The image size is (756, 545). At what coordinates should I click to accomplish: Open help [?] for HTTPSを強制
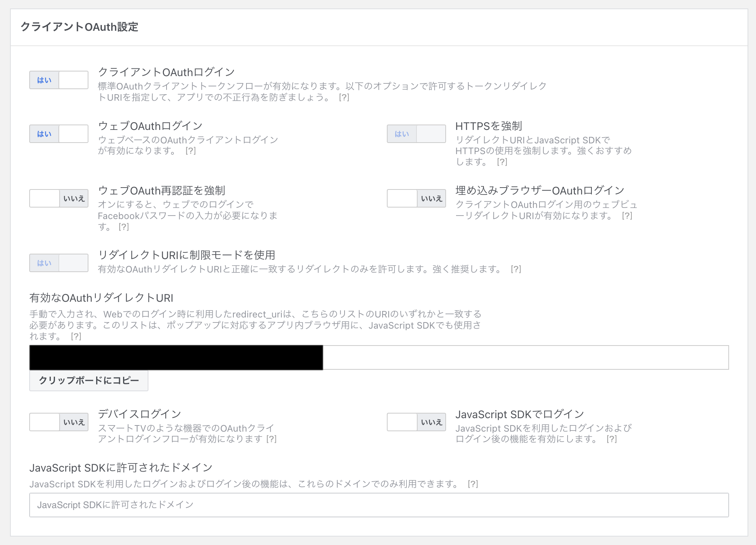502,162
